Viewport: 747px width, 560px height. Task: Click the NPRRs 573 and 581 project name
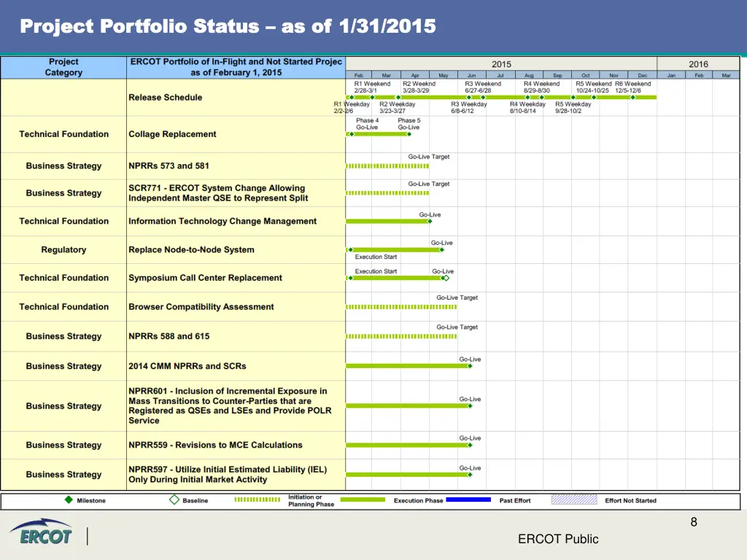pyautogui.click(x=169, y=166)
